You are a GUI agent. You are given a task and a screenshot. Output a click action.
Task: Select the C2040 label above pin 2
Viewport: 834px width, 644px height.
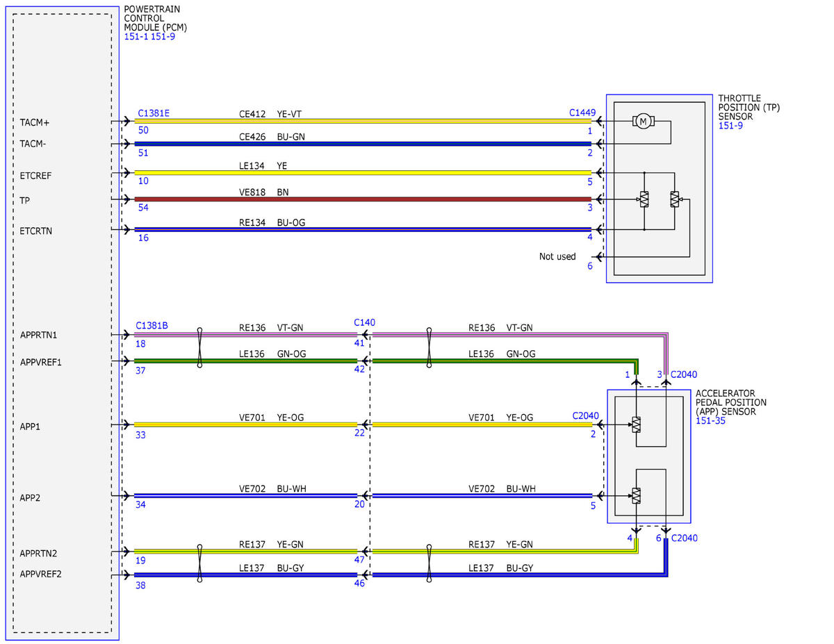click(x=585, y=415)
